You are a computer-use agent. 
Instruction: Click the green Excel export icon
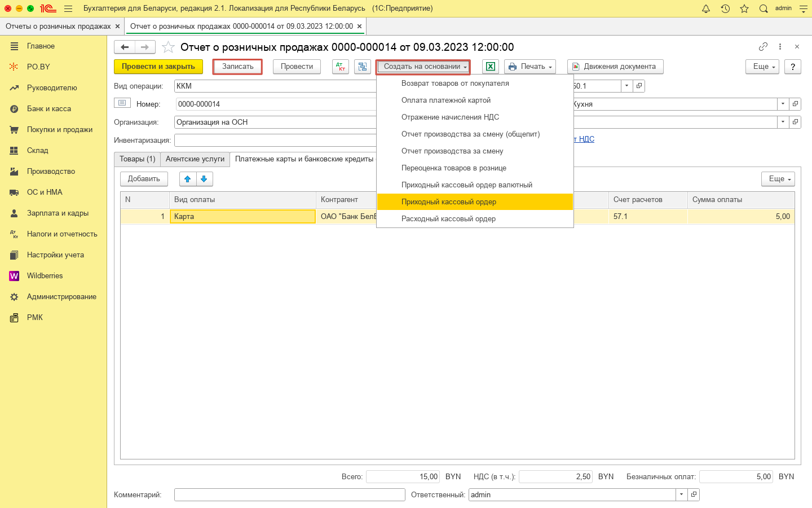491,67
